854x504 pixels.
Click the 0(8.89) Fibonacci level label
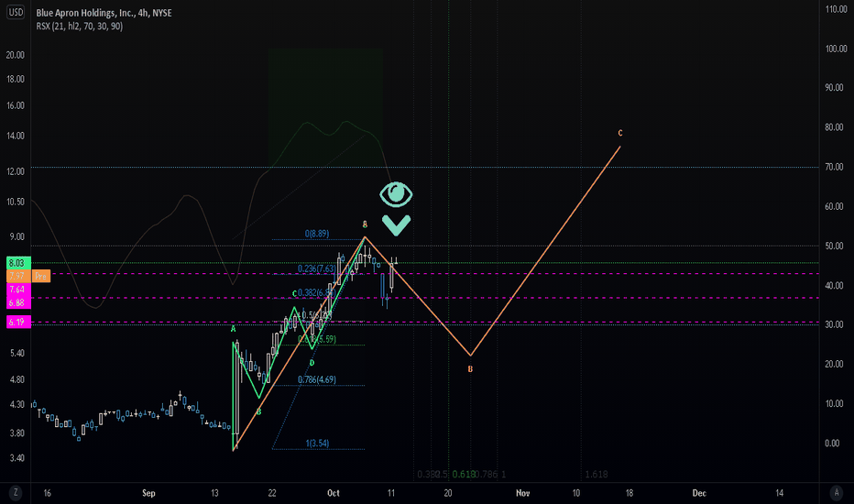click(316, 234)
